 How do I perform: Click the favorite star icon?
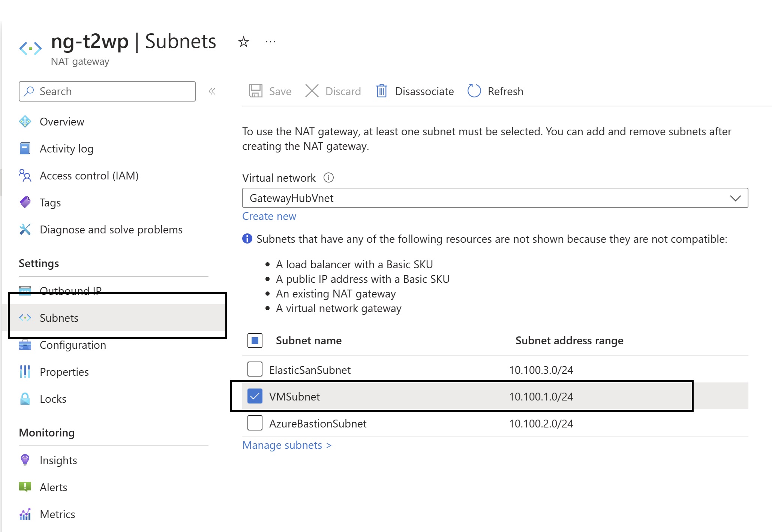(x=243, y=42)
